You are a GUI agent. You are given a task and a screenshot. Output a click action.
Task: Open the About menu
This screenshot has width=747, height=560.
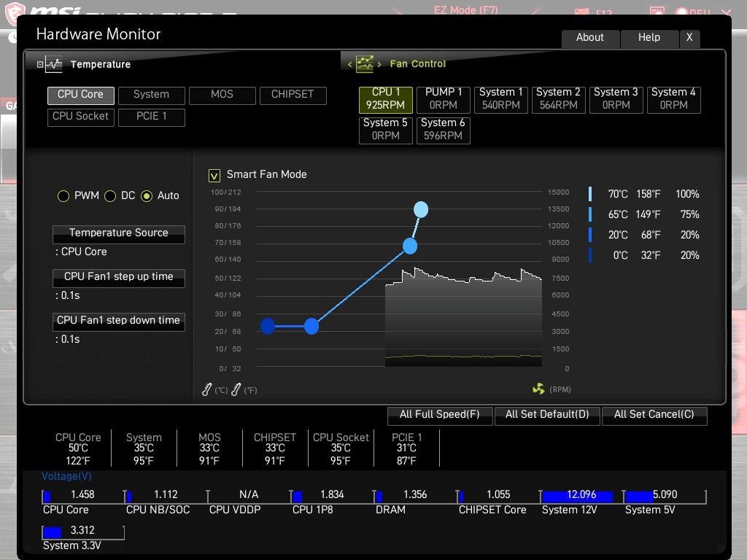590,38
